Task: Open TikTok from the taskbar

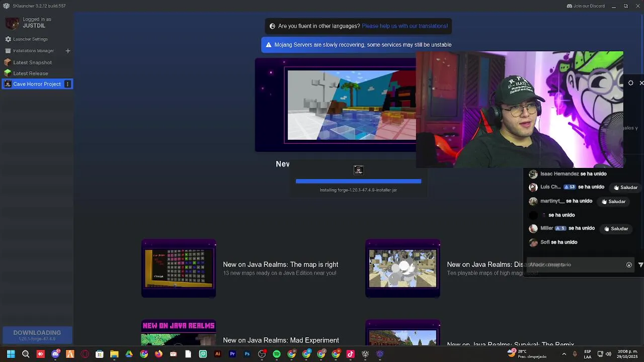Action: [x=351, y=354]
